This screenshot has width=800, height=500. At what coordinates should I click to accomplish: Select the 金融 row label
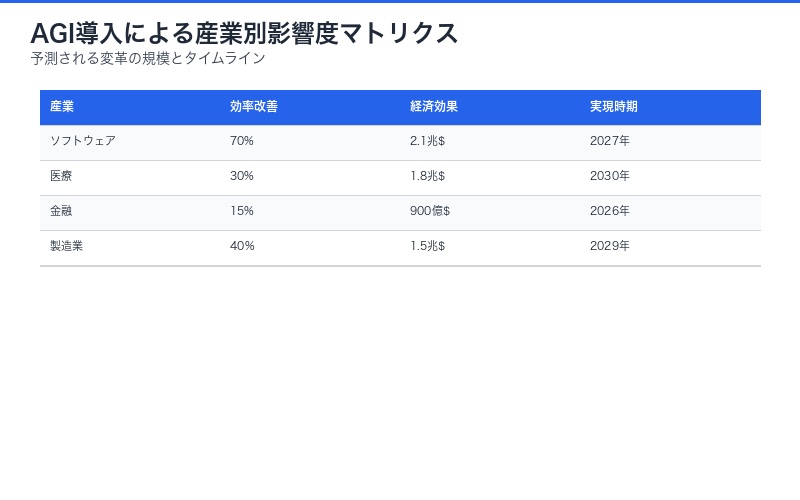(61, 212)
